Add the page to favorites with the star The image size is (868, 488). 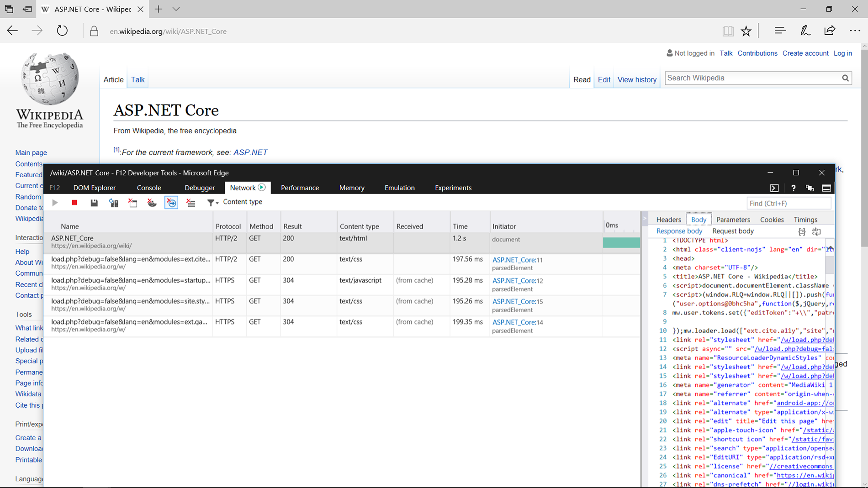coord(746,31)
